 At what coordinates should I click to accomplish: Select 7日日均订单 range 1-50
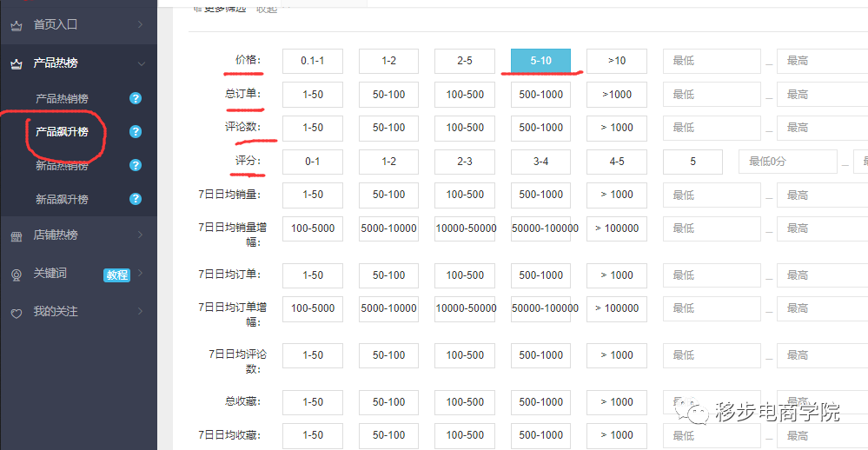pos(313,275)
